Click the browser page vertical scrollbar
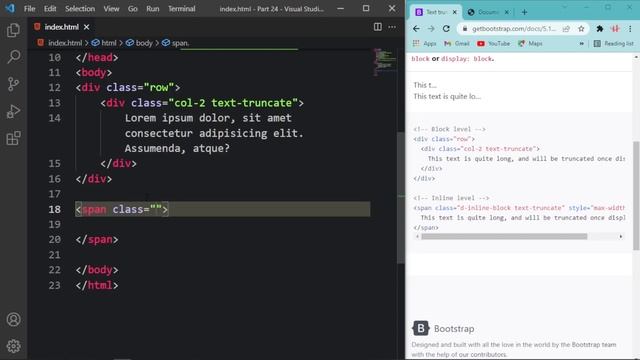This screenshot has height=360, width=640. [x=636, y=195]
